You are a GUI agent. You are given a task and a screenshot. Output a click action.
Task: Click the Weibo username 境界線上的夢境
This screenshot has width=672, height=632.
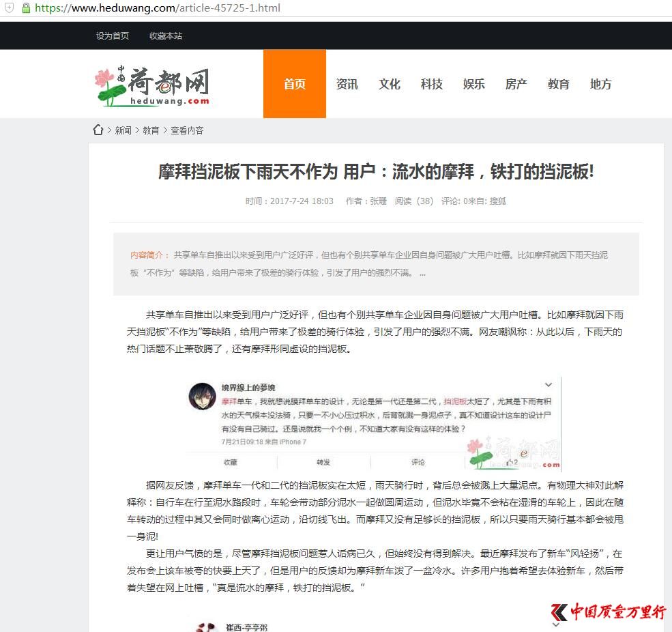[x=248, y=388]
